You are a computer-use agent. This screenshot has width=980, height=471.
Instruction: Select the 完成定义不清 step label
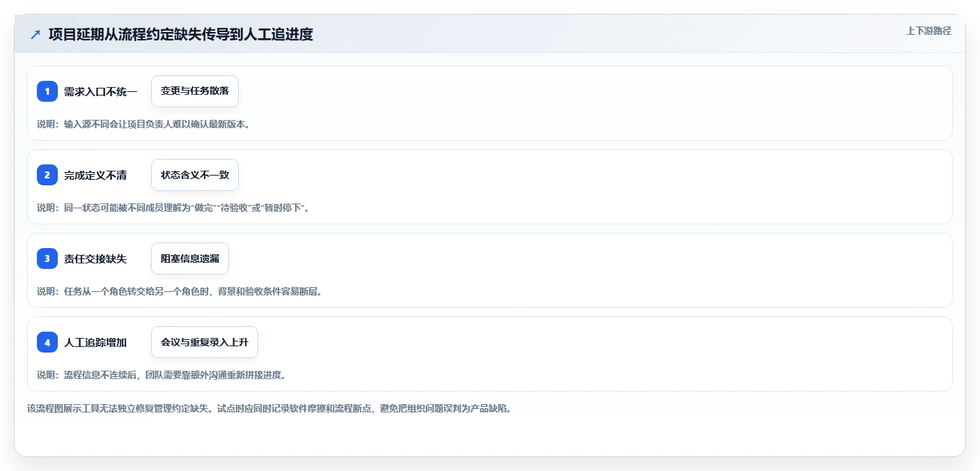[95, 175]
